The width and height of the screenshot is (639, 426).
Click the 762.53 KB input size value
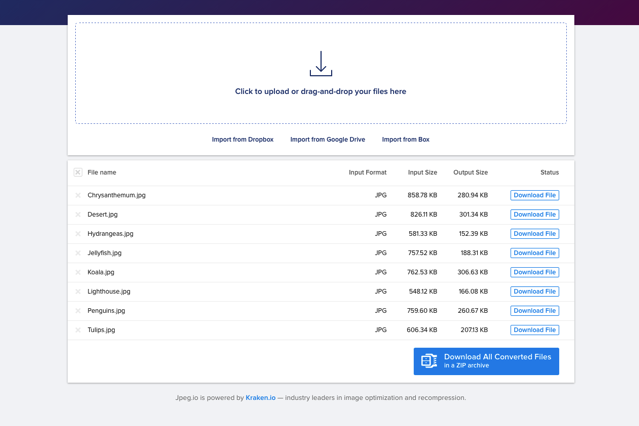(422, 272)
